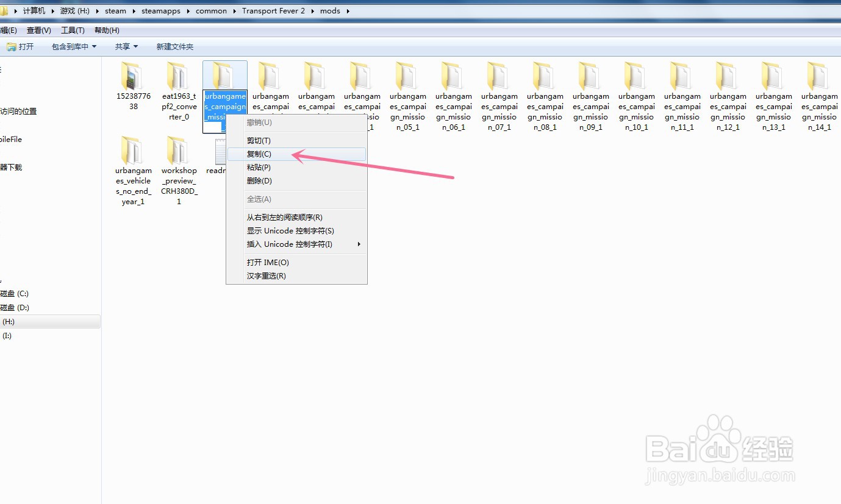Select the workshop_preview_CRH380D_1 folder icon
The height and width of the screenshot is (504, 841).
[x=178, y=151]
